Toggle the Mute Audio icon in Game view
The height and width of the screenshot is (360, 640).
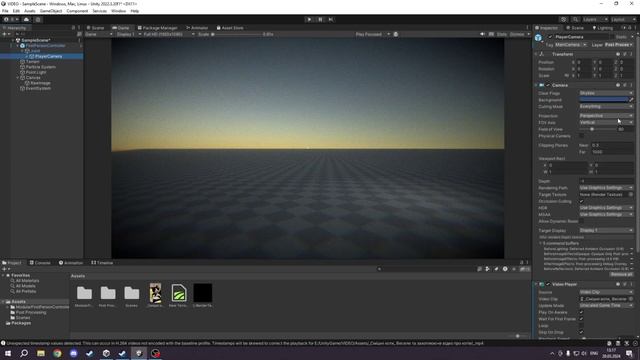tap(482, 34)
